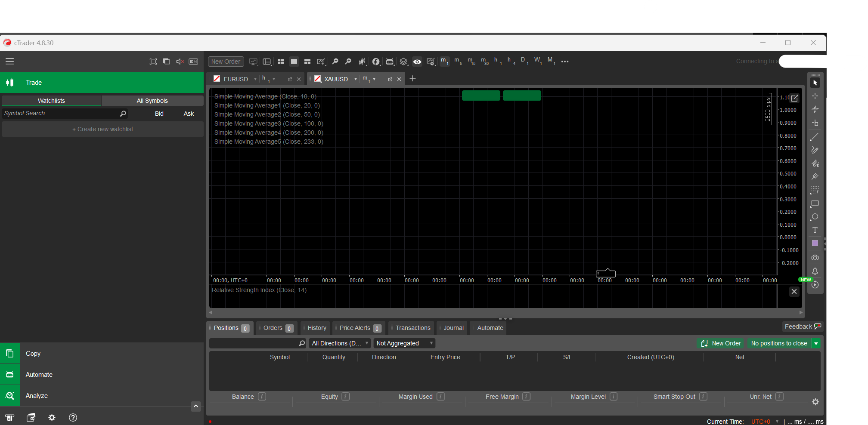Take a chart screenshot with camera

pos(815,257)
